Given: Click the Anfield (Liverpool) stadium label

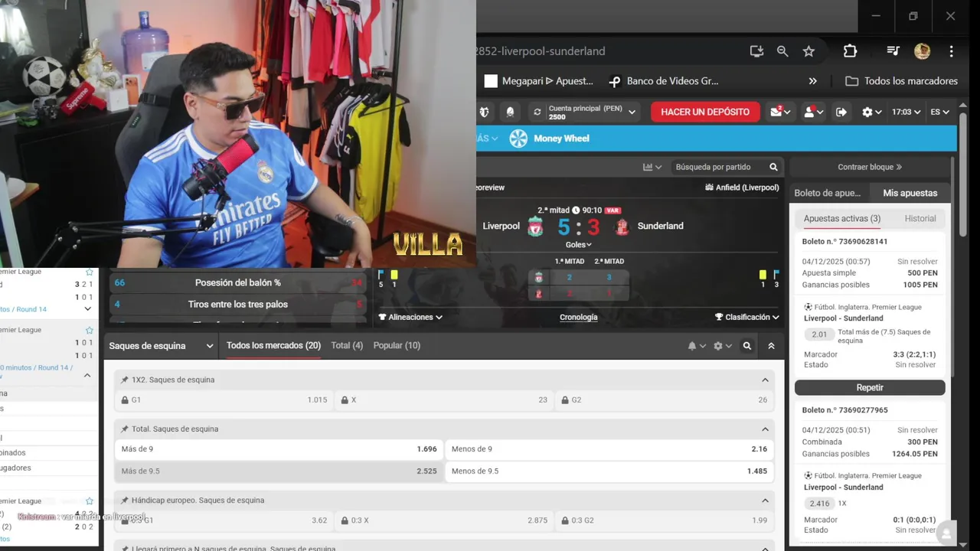Looking at the screenshot, I should click(x=742, y=187).
